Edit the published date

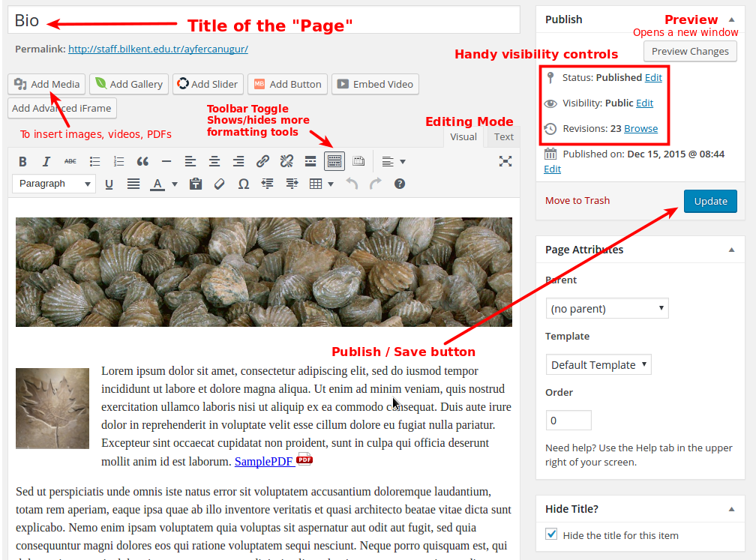coord(552,169)
